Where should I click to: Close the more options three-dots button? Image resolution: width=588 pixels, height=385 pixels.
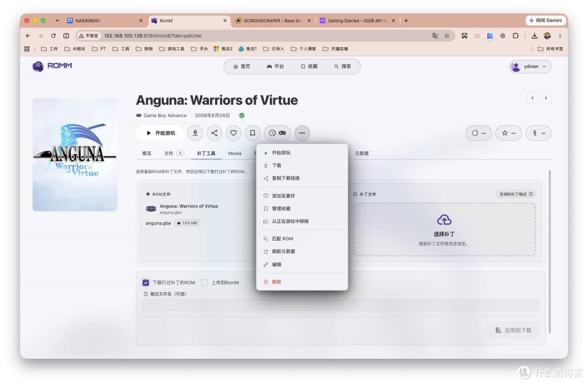point(302,133)
